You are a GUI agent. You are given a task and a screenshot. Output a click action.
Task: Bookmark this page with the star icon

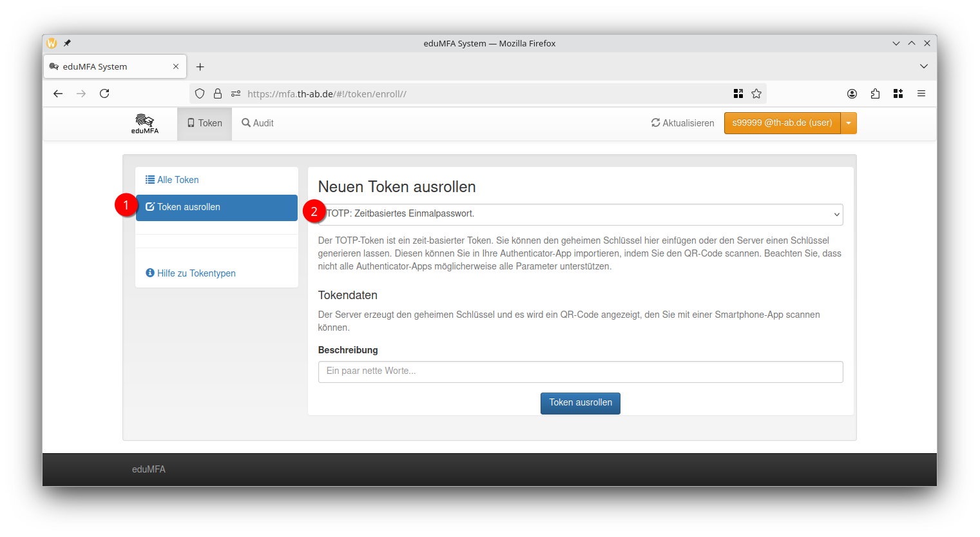756,93
